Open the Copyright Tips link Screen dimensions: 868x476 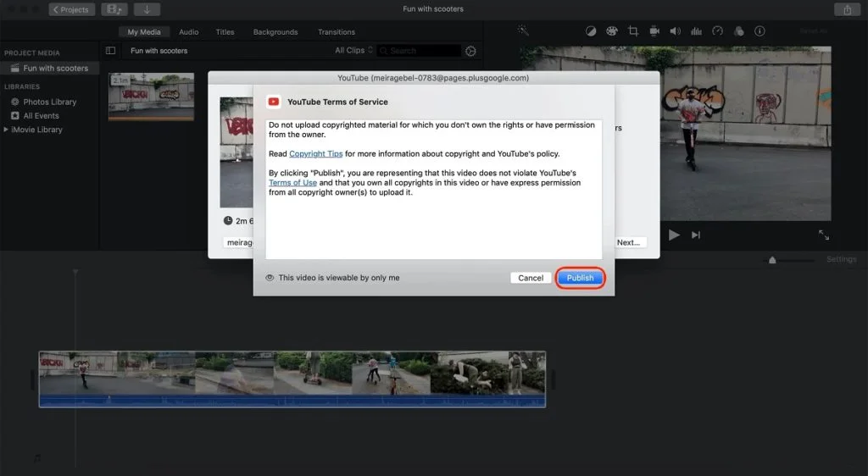(x=315, y=153)
